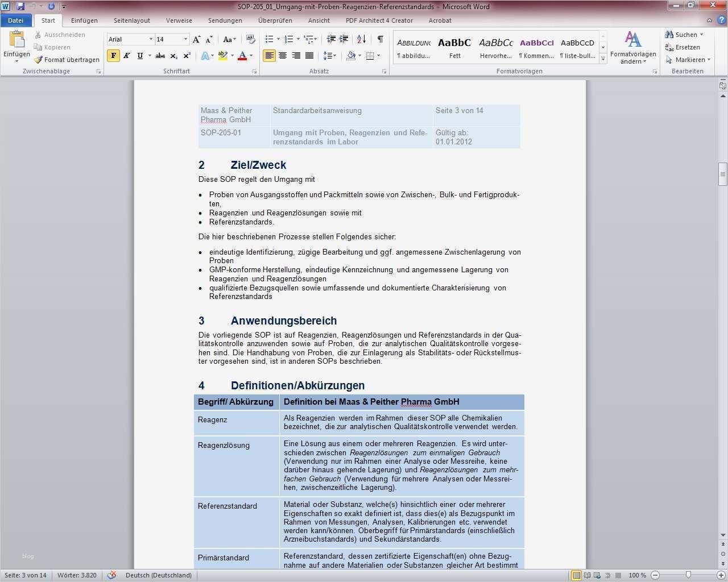
Task: Click the Suchen find button
Action: [684, 35]
